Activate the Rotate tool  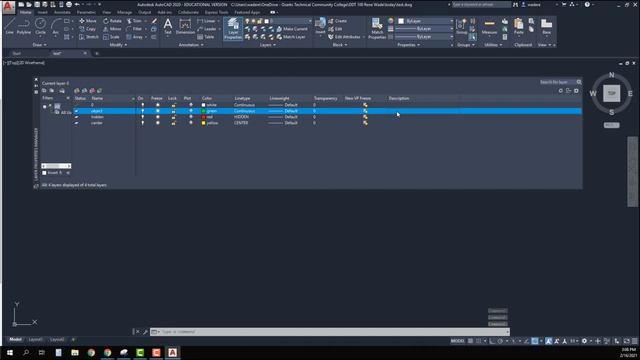[112, 21]
